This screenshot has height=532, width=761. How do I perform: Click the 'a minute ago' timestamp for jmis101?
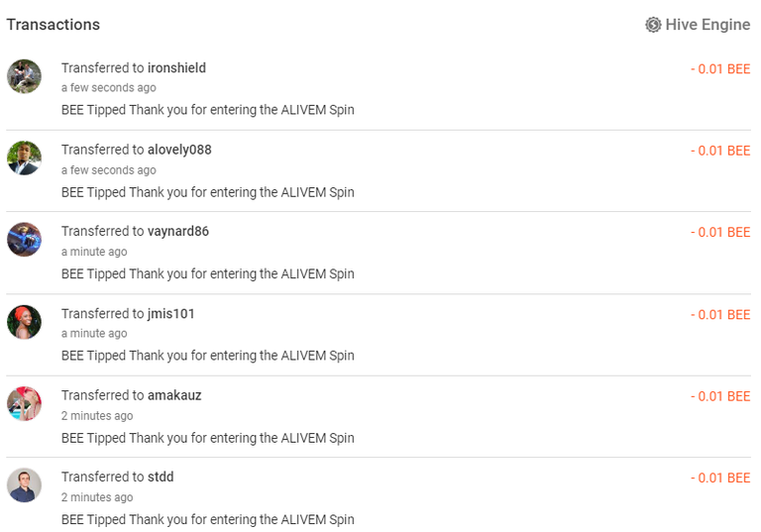click(x=94, y=333)
